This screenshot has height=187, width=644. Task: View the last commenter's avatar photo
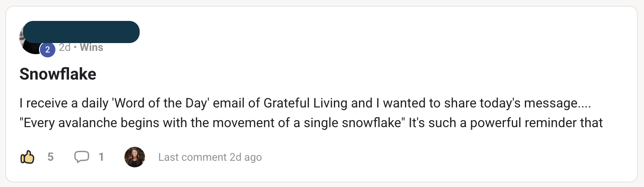135,157
